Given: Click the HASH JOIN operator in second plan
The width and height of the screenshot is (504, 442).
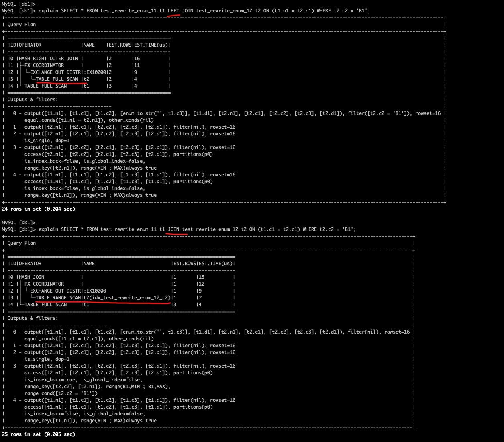Looking at the screenshot, I should point(32,277).
